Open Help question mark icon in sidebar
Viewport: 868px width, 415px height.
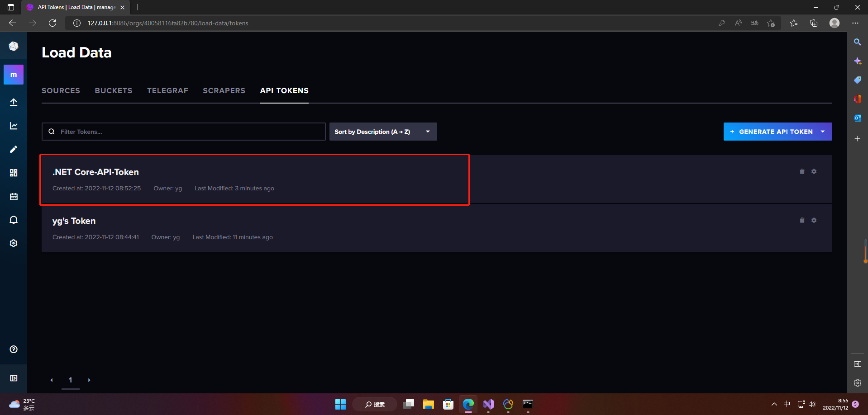click(14, 349)
